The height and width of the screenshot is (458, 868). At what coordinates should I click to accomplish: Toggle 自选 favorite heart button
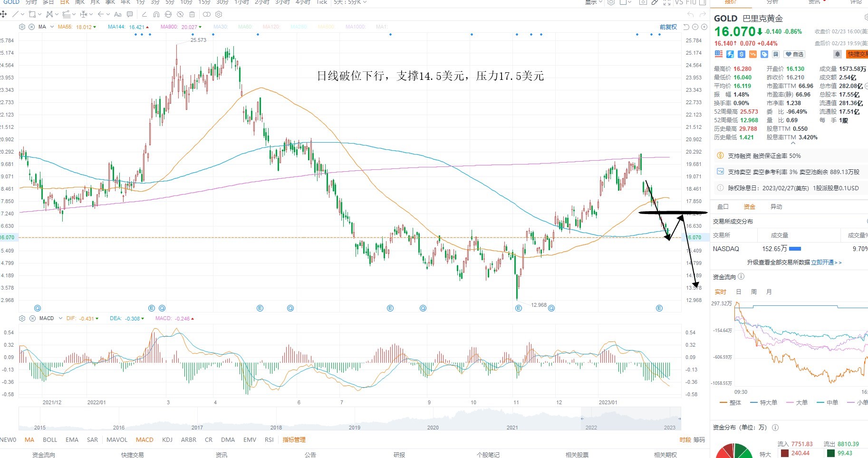click(x=794, y=54)
